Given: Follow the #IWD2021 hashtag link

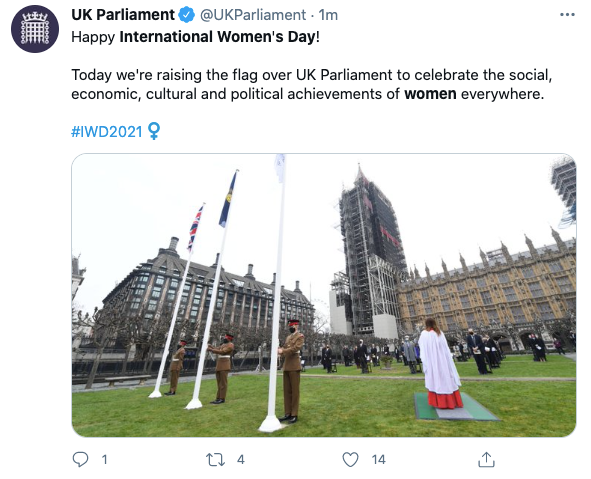Looking at the screenshot, I should pyautogui.click(x=107, y=132).
